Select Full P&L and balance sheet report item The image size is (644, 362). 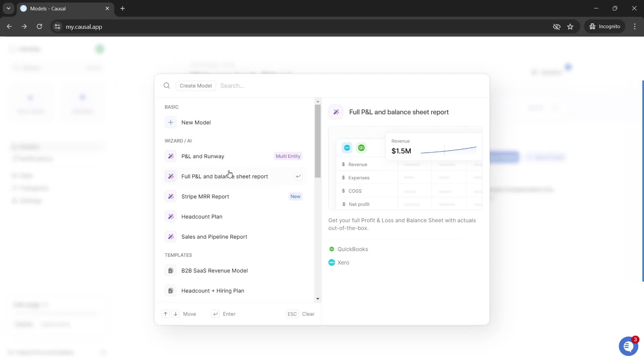pos(225,176)
